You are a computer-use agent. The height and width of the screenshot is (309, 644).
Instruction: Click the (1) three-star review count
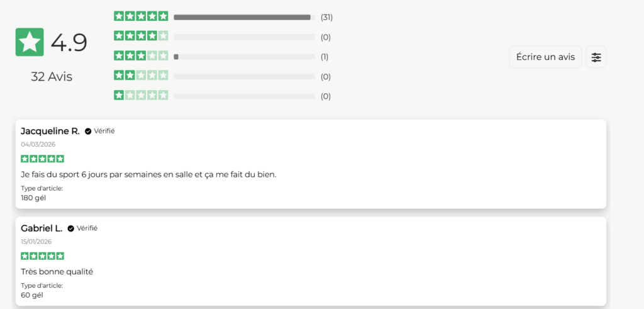pos(325,57)
